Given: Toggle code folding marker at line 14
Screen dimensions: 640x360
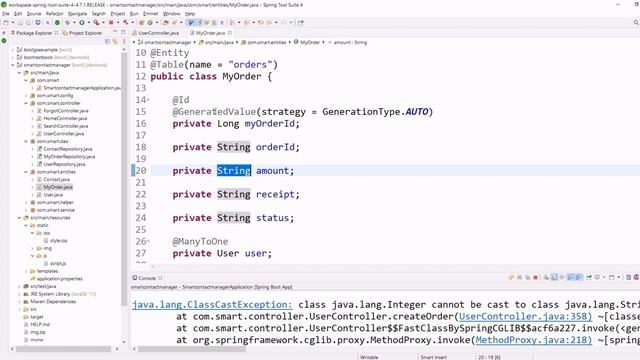Looking at the screenshot, I should pos(148,99).
